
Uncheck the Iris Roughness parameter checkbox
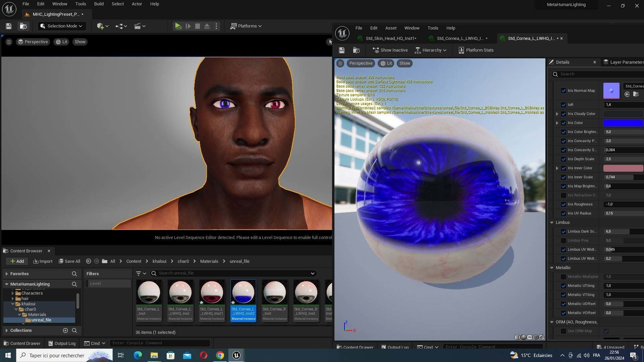pyautogui.click(x=563, y=204)
